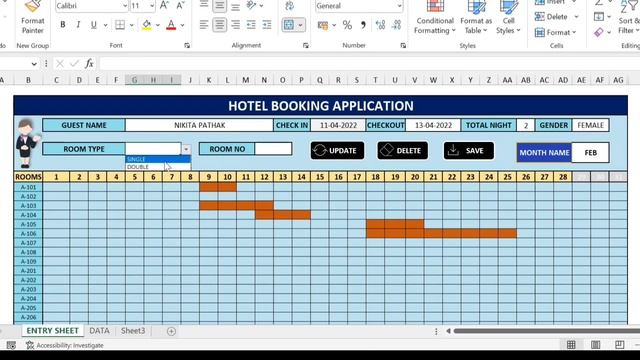Toggle underline formatting

click(x=93, y=25)
